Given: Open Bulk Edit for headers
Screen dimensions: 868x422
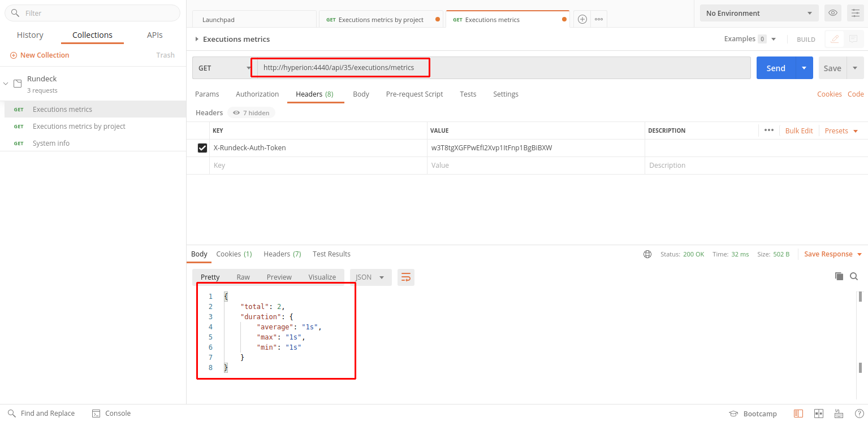Looking at the screenshot, I should pyautogui.click(x=798, y=130).
